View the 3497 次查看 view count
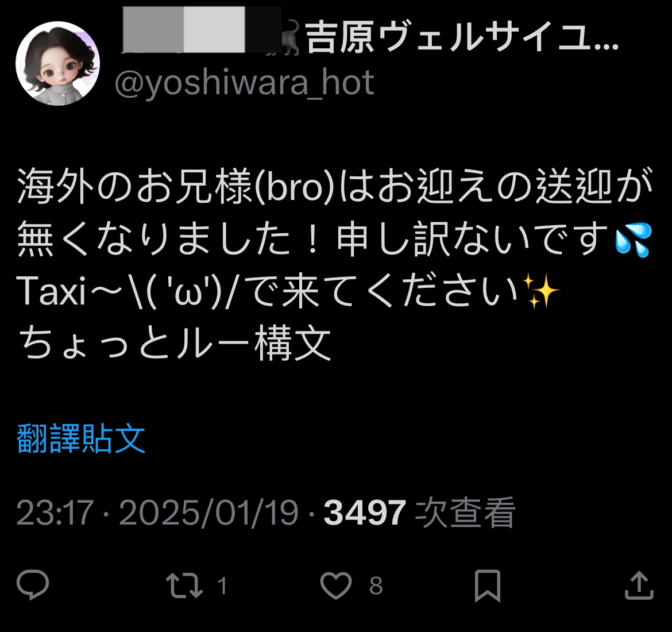 click(419, 512)
